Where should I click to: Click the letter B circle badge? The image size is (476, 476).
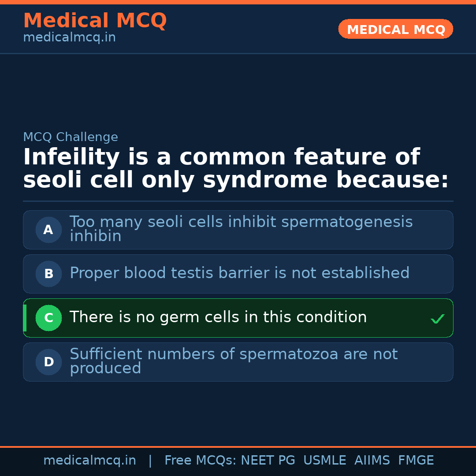[x=48, y=274]
